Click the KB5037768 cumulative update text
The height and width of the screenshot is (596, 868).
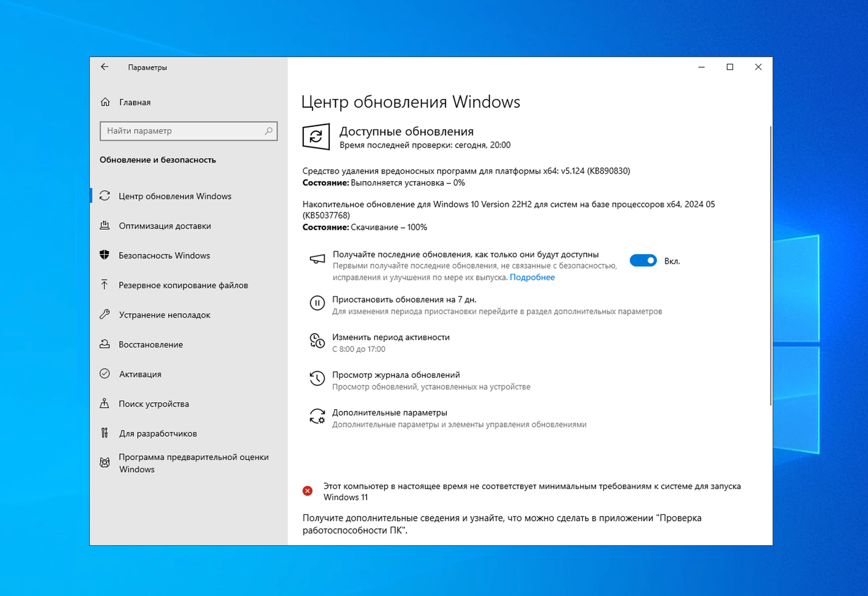pyautogui.click(x=509, y=209)
